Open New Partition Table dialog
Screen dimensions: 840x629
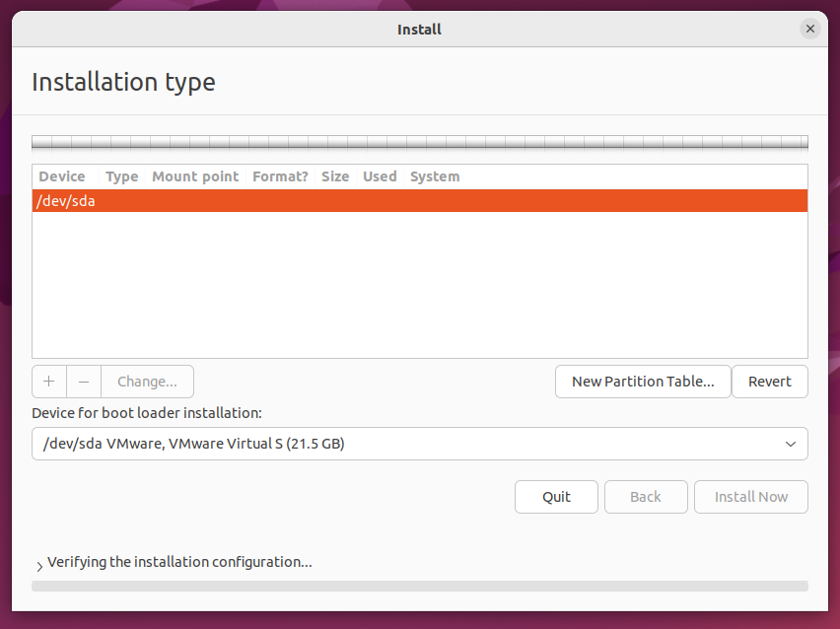click(x=643, y=382)
